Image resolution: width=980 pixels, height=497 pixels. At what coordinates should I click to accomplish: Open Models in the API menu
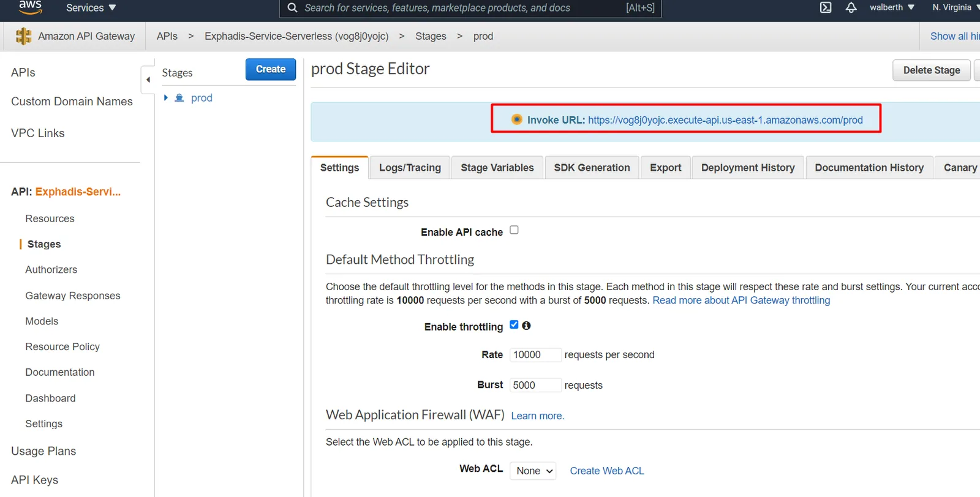(x=42, y=321)
